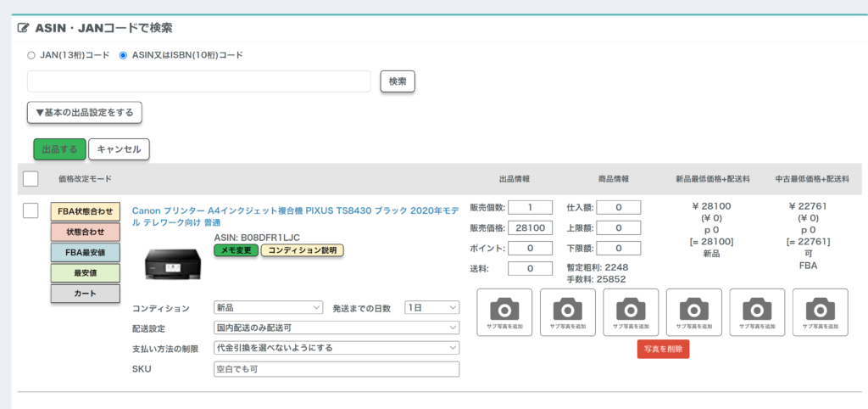Click the red 写真を削除 button
The image size is (868, 409).
pos(663,349)
